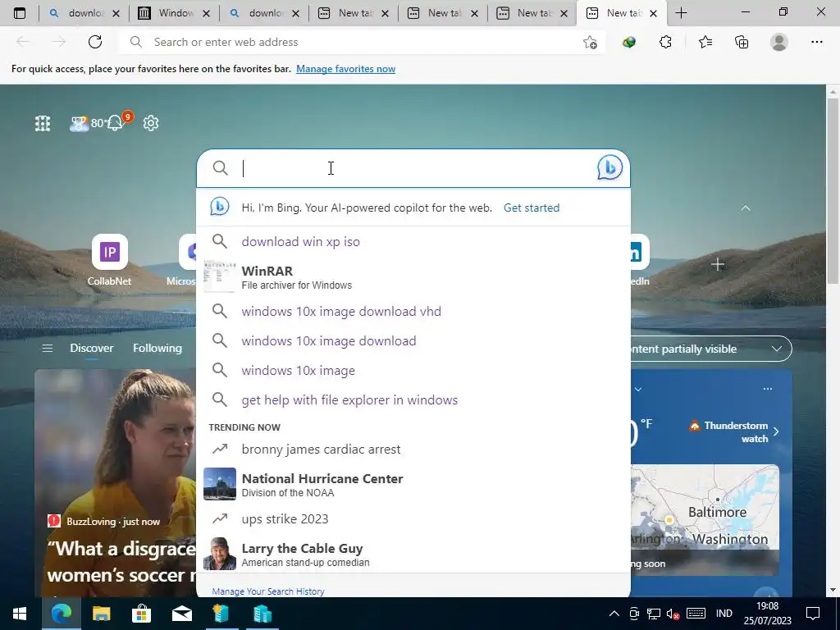Viewport: 840px width, 630px height.
Task: Select the Discover feed tab
Action: point(92,348)
